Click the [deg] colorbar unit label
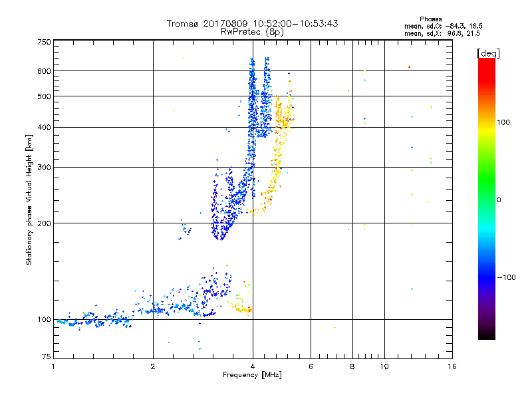 tap(488, 53)
